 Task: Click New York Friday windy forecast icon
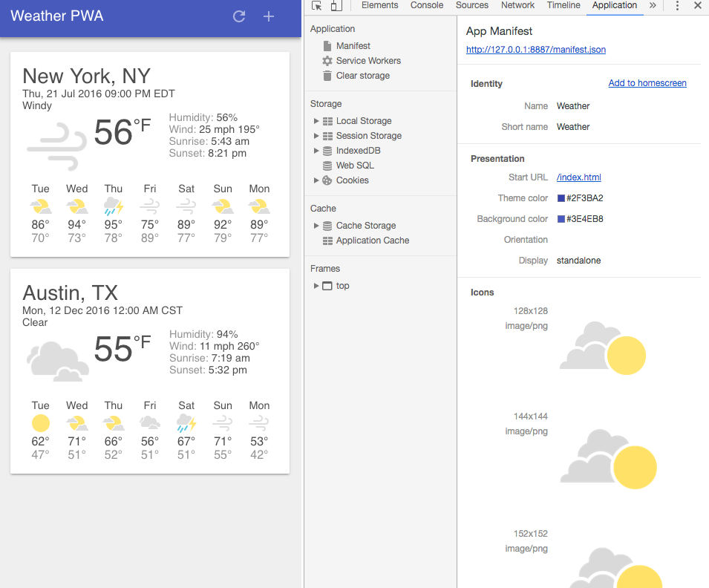tap(150, 206)
